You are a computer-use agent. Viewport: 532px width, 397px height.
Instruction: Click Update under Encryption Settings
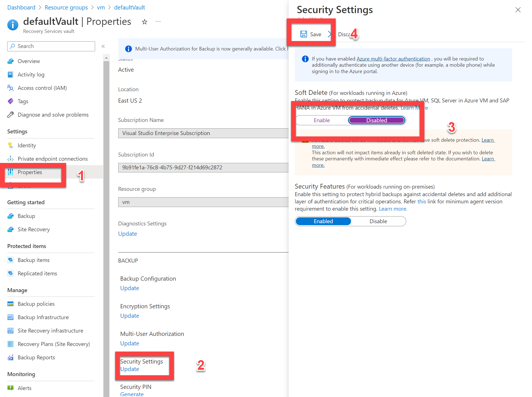(130, 316)
